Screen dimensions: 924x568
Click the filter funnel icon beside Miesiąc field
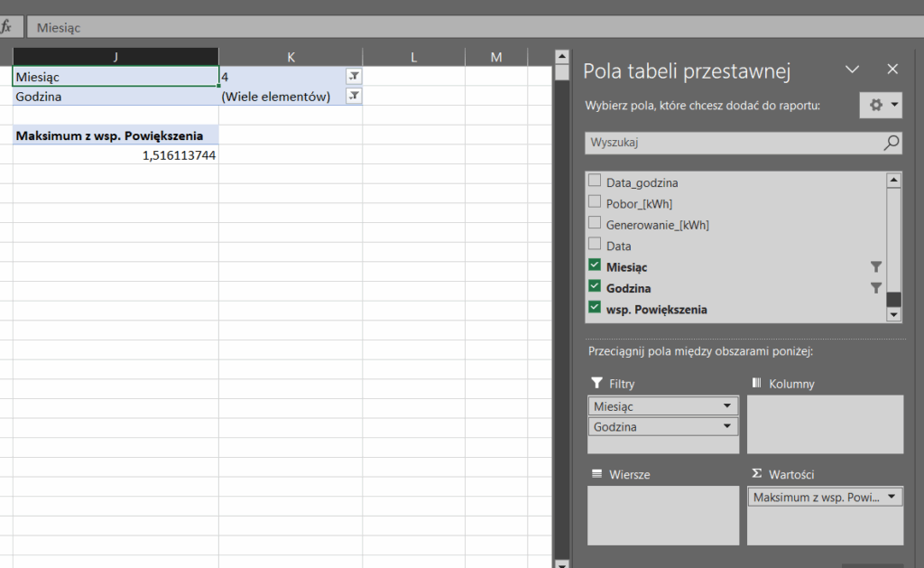click(874, 267)
